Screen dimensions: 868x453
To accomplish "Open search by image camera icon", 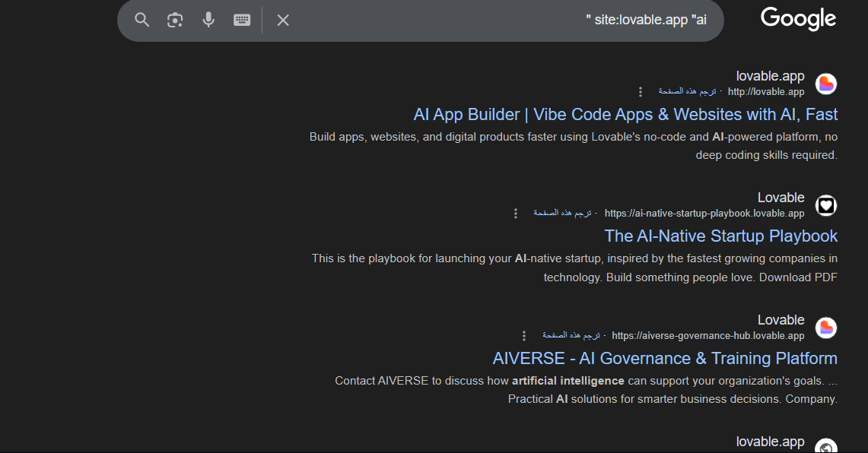I will pos(175,20).
